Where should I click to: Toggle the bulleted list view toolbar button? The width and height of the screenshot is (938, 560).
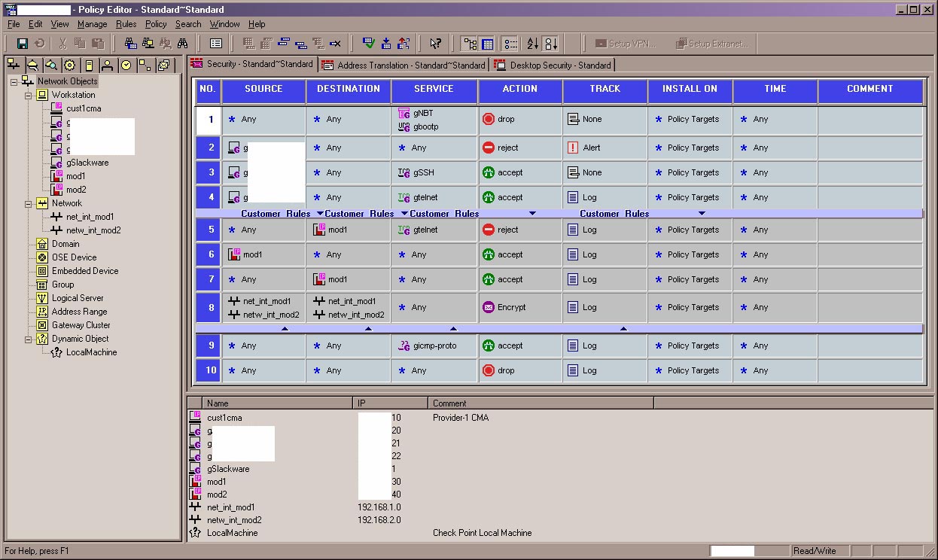pos(510,44)
